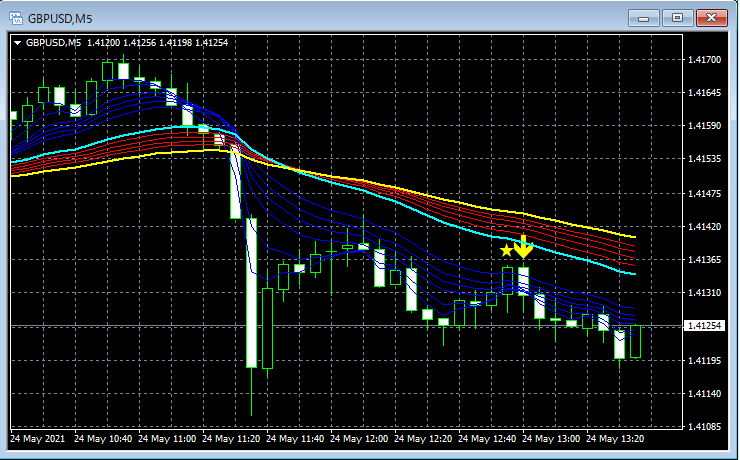
Task: Minimize the GBPUSD,M5 chart window
Action: coord(644,18)
